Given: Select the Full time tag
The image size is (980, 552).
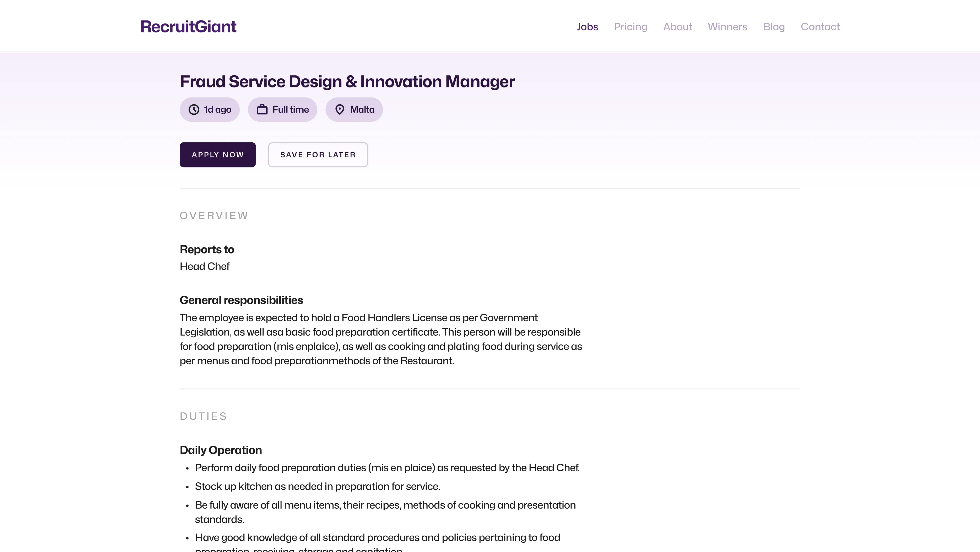Looking at the screenshot, I should 283,110.
